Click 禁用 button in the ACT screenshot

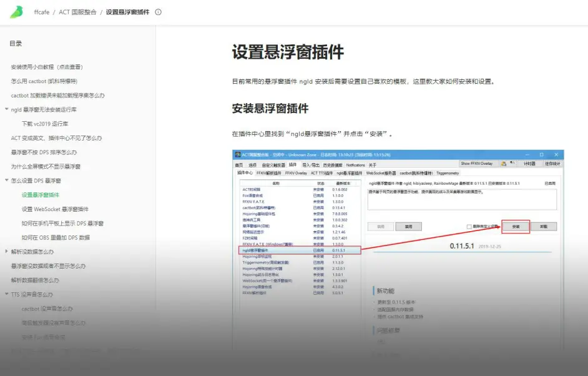408,227
